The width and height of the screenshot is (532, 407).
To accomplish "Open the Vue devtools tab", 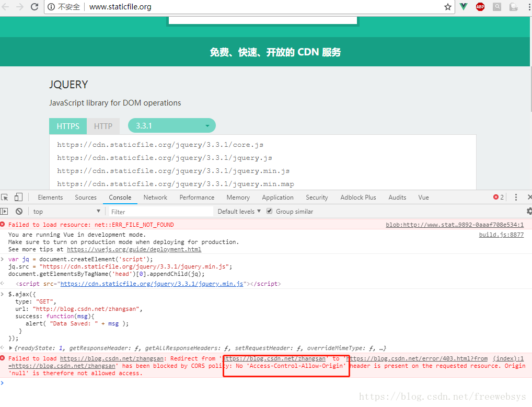I will pyautogui.click(x=423, y=197).
